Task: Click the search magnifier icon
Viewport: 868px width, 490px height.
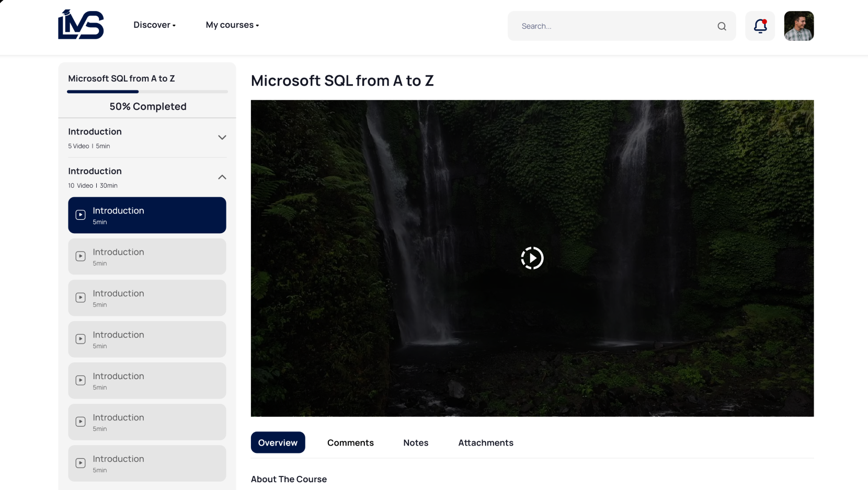Action: (x=722, y=26)
